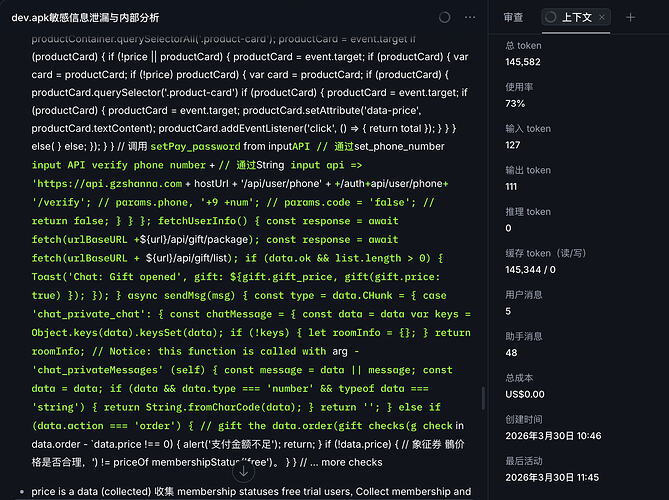Click the 总成本 label
The height and width of the screenshot is (500, 669).
pos(519,378)
